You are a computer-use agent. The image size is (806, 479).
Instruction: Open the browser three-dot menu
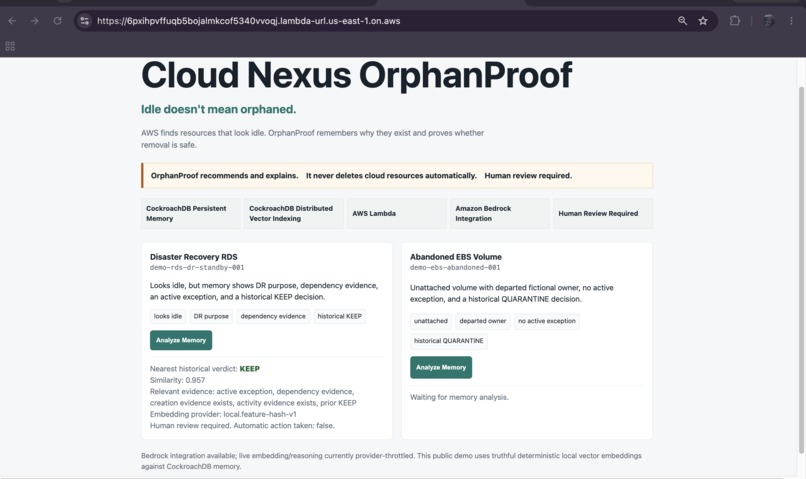791,21
